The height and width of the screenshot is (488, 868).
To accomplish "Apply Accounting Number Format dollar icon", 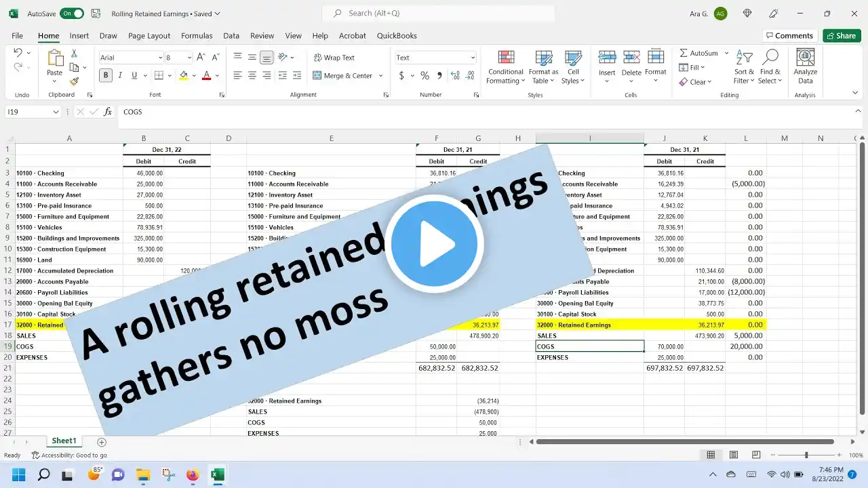I will tap(401, 76).
